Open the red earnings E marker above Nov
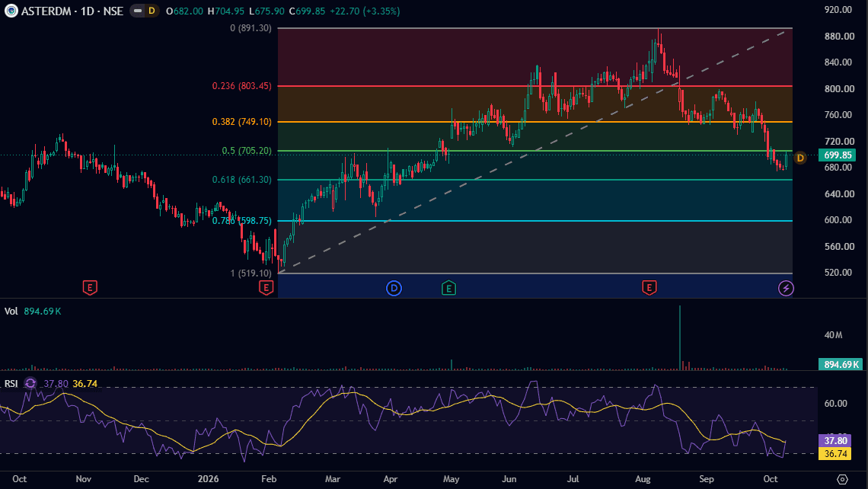Screen dimensions: 868x489 (90, 287)
